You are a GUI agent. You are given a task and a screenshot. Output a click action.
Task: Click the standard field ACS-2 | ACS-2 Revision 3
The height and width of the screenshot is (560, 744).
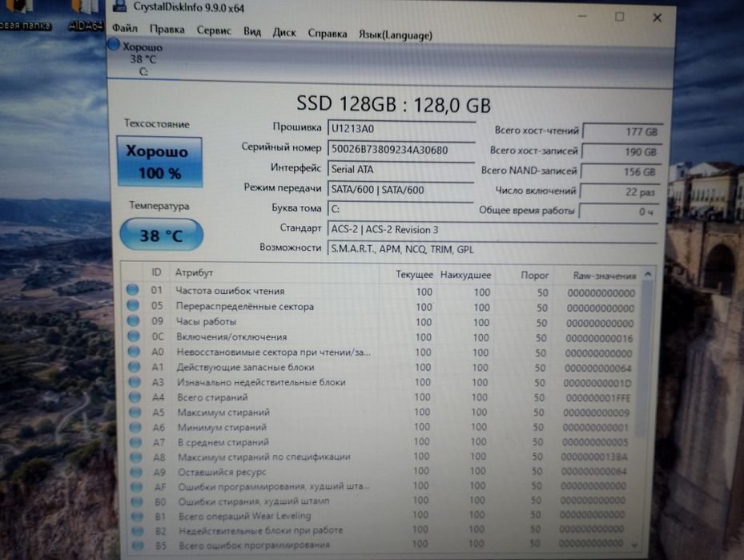point(493,229)
